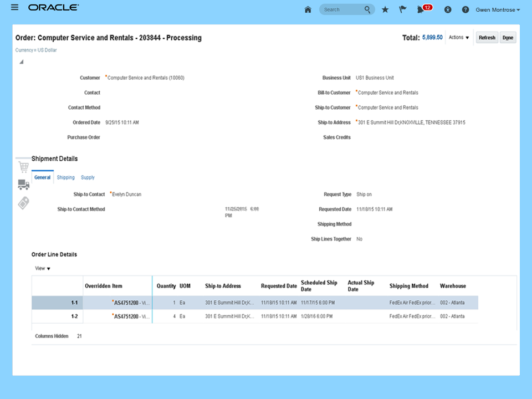
Task: Click the Overridden Item column header
Action: point(104,286)
